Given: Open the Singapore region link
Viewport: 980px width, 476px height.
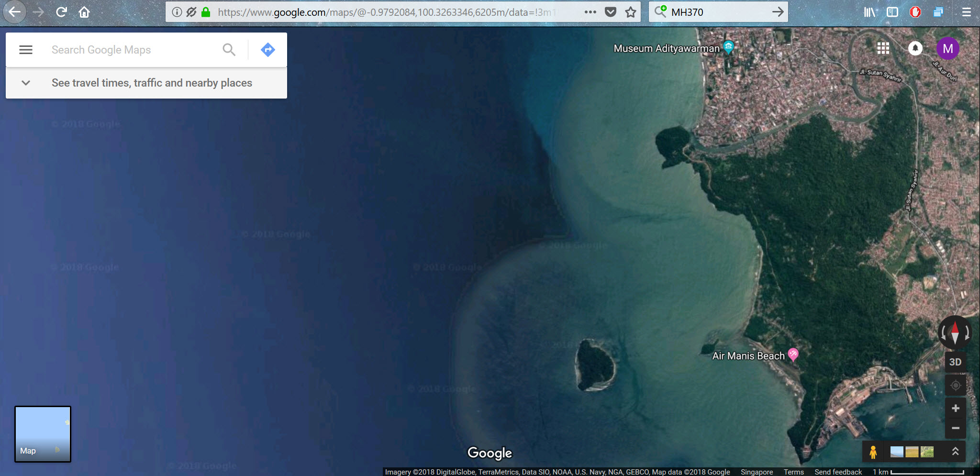Looking at the screenshot, I should pos(757,472).
